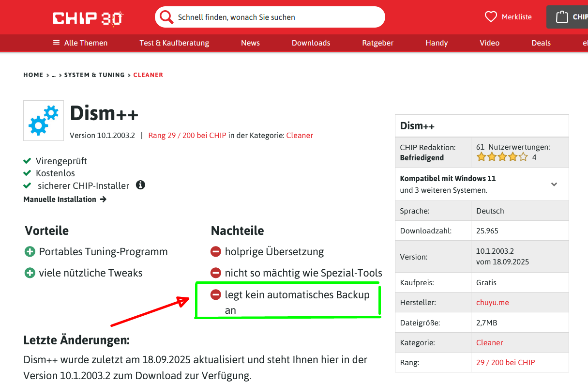This screenshot has height=385, width=588.
Task: Click the Version 10.1.2003.2 text under the title
Action: tap(102, 136)
